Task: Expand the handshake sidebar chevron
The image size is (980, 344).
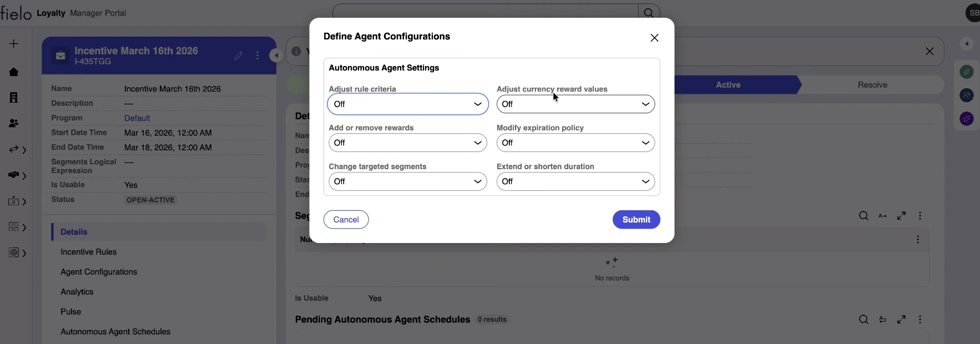Action: click(x=24, y=176)
